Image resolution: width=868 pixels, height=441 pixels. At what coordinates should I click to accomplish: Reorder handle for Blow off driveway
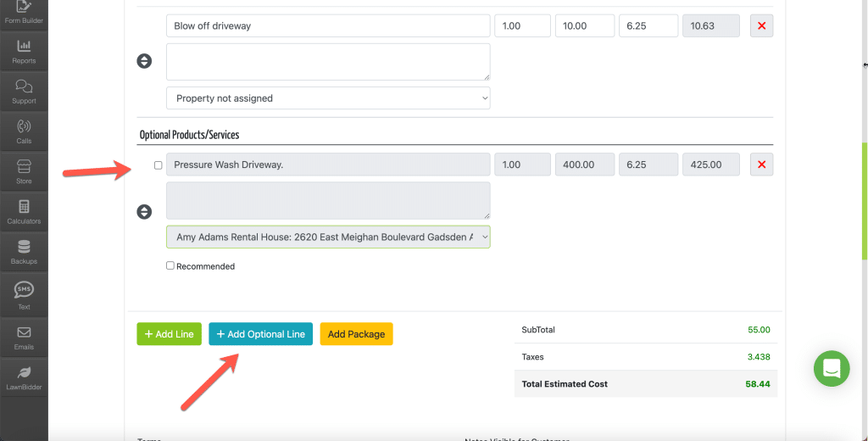click(x=144, y=61)
